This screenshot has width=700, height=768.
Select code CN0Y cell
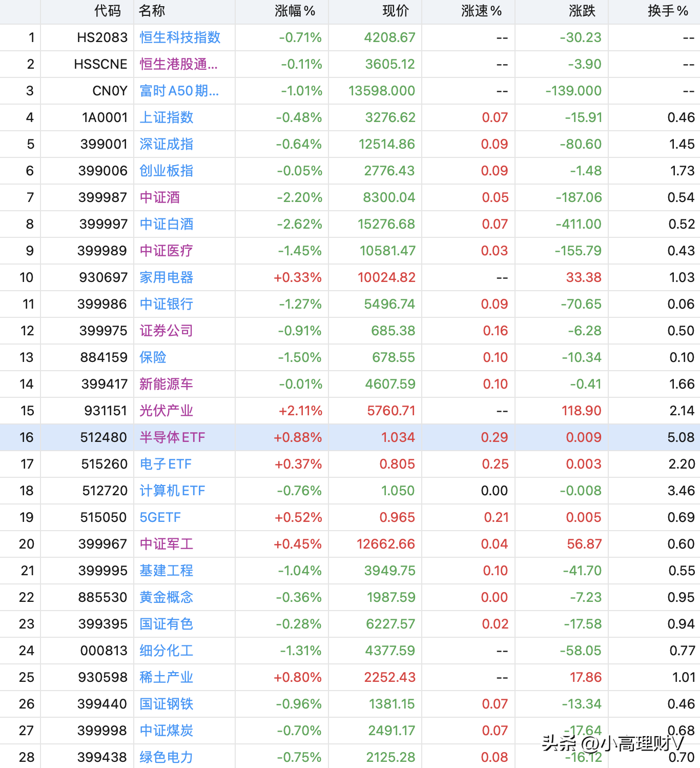[x=110, y=91]
